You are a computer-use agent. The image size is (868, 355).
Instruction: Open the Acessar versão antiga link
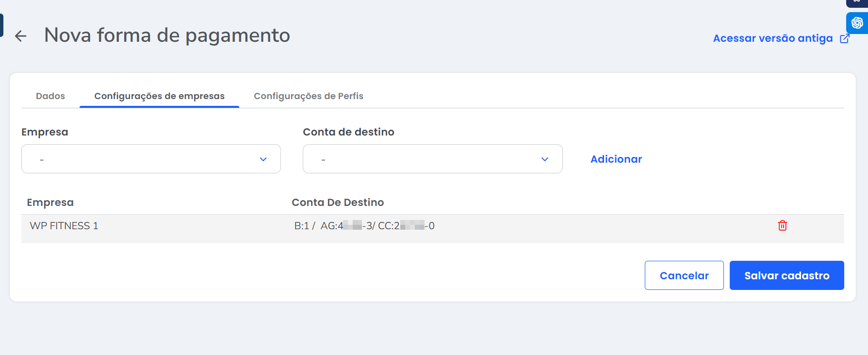point(772,38)
